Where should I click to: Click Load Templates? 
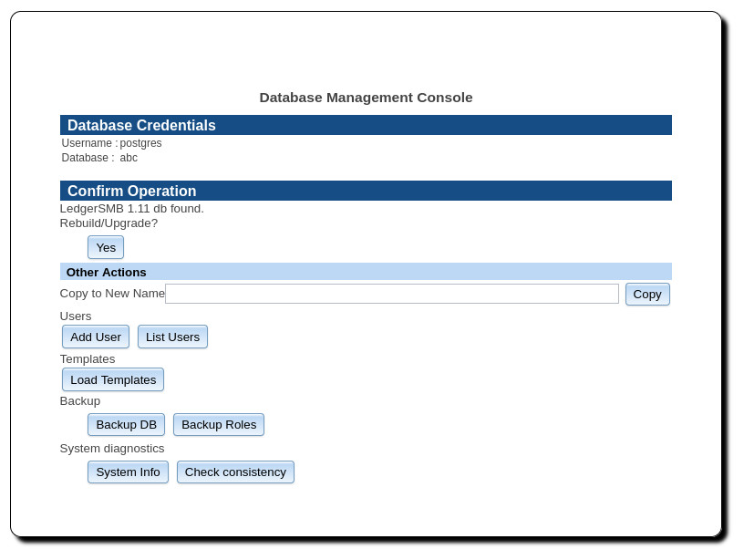click(x=112, y=379)
